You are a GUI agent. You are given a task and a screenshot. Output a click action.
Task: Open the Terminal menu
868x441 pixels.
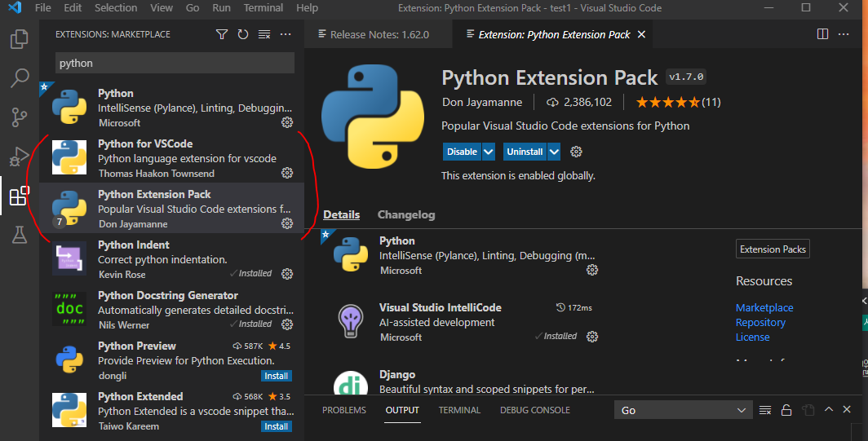click(263, 8)
